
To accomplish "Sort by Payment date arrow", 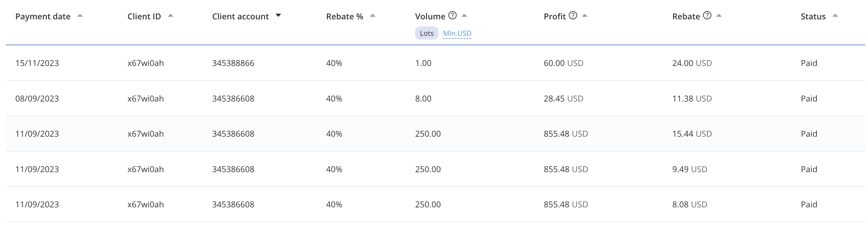I will coord(80,16).
